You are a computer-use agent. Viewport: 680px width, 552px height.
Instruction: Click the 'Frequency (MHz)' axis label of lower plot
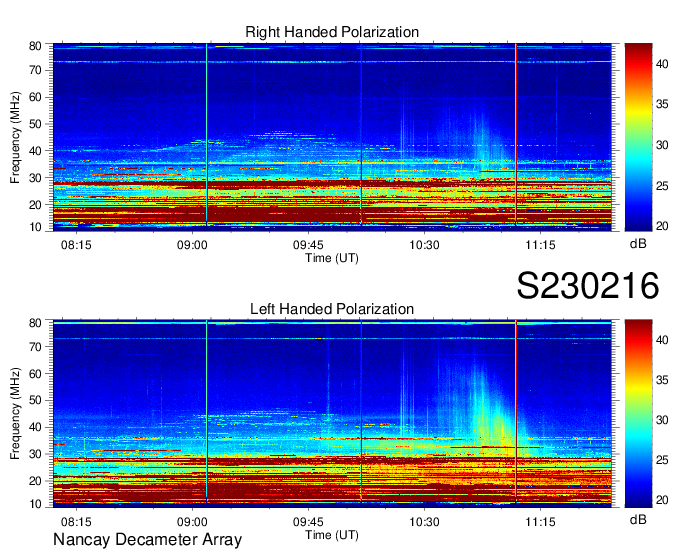pyautogui.click(x=15, y=414)
